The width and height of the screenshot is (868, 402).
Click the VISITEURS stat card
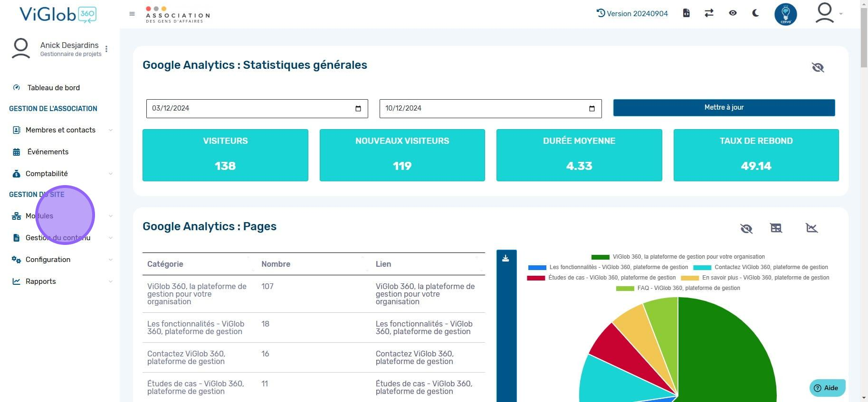[x=225, y=155]
